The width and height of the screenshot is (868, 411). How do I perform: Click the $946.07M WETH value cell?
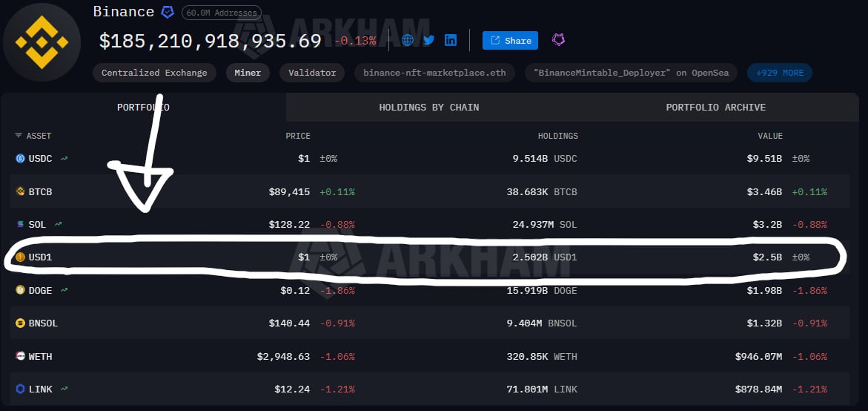(759, 356)
